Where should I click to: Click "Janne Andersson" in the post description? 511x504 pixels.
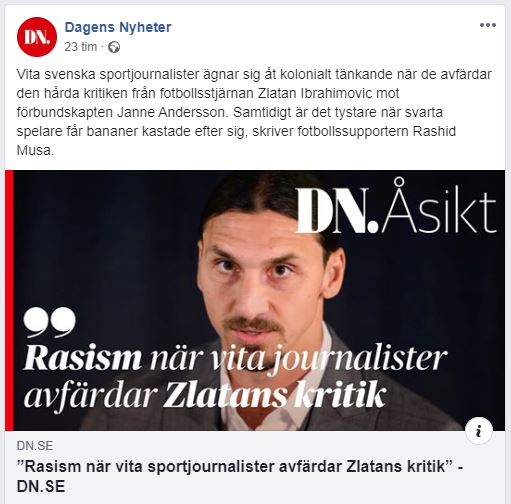tap(172, 112)
